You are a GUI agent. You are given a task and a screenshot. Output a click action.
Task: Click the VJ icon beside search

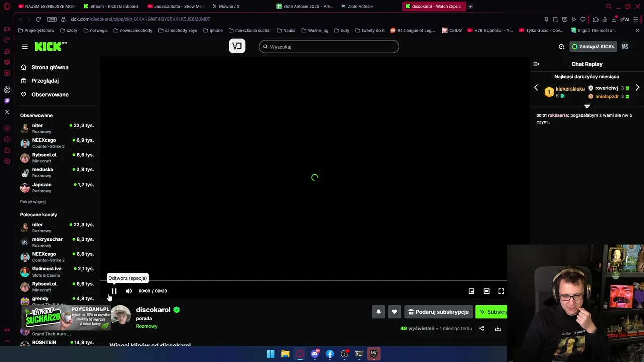(x=237, y=46)
